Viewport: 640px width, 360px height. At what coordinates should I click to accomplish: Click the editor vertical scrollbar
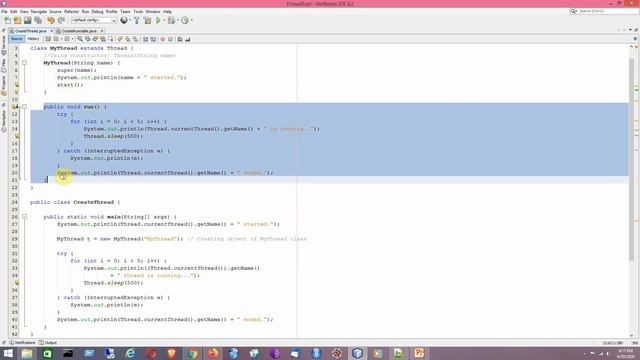[631, 159]
